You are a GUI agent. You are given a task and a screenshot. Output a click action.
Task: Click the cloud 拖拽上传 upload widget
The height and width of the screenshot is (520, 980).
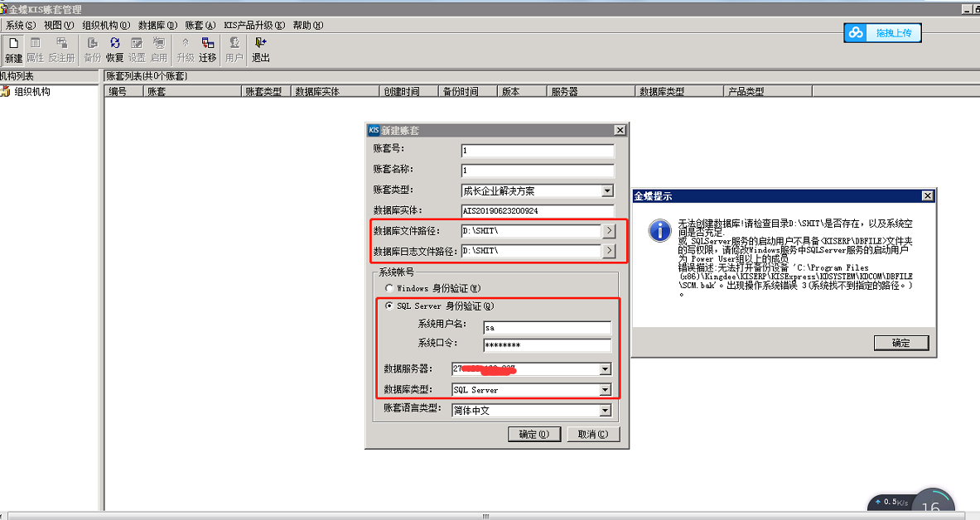[x=882, y=32]
